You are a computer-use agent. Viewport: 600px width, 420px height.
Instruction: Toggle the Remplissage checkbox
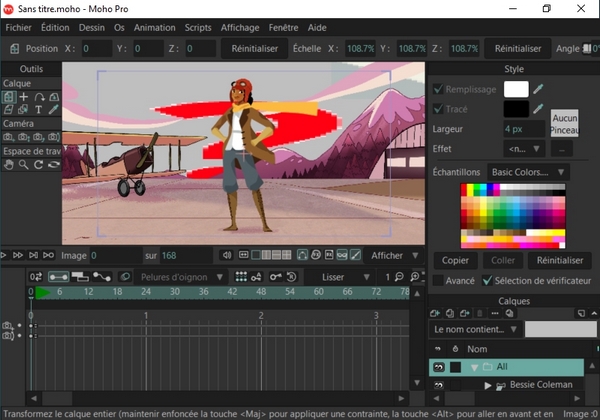[438, 89]
